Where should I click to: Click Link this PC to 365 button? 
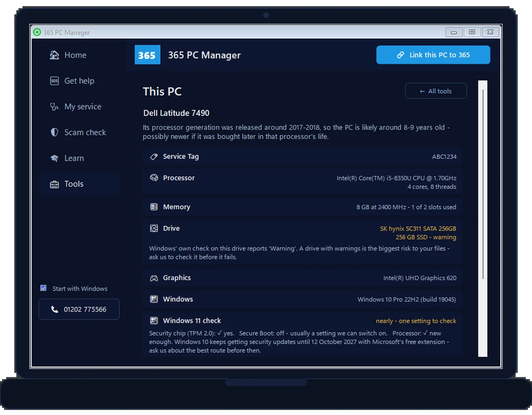click(x=433, y=55)
